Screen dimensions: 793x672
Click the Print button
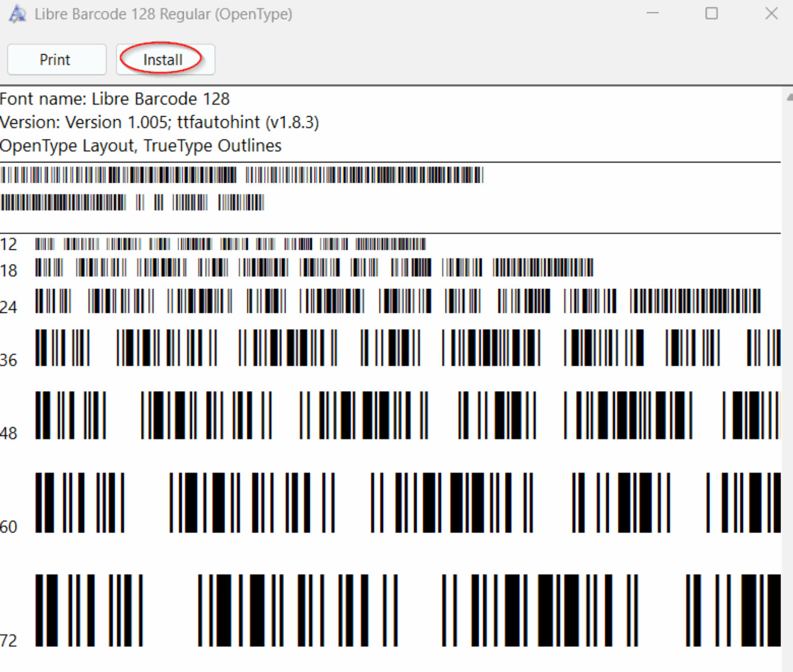(55, 59)
